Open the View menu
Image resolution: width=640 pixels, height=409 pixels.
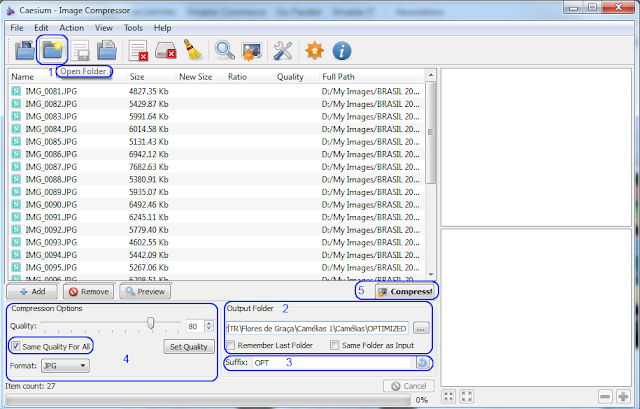tap(104, 28)
